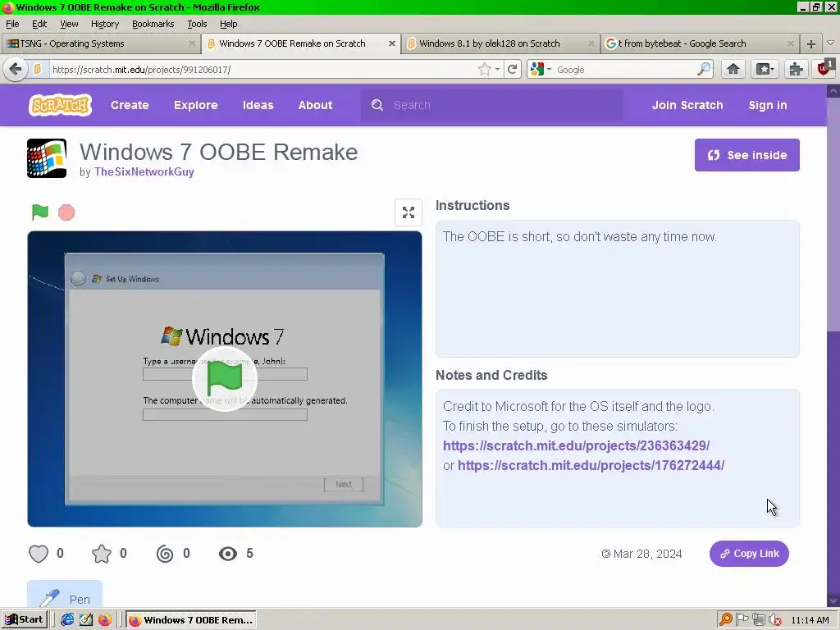This screenshot has height=630, width=840.
Task: Click Sign in link
Action: [768, 105]
